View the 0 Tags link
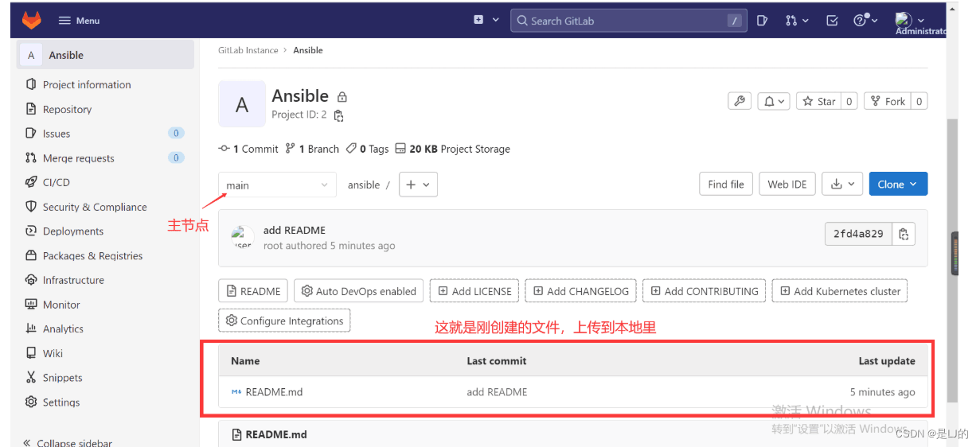The width and height of the screenshot is (980, 447). [x=367, y=149]
